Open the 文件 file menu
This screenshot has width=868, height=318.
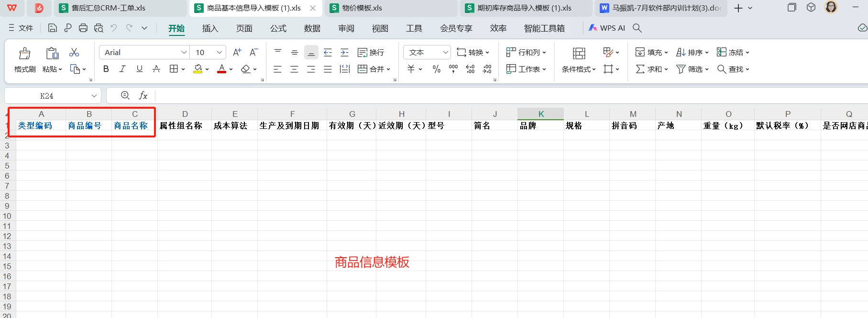click(x=21, y=28)
